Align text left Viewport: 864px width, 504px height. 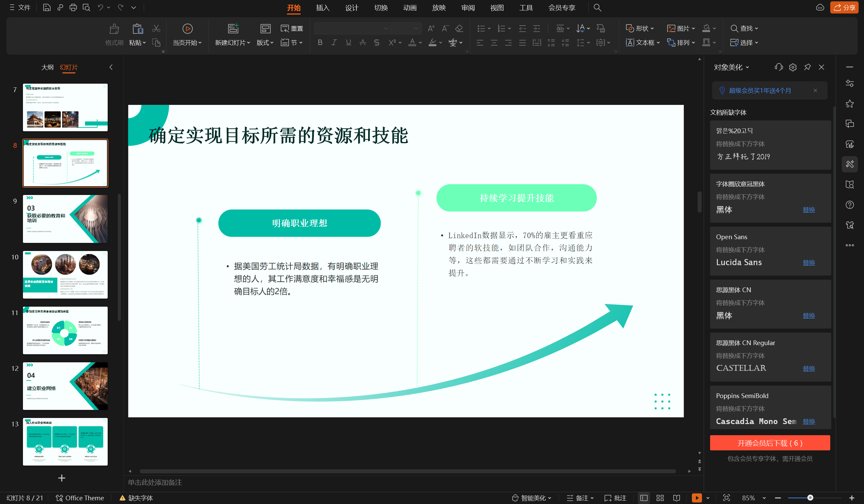coord(480,43)
